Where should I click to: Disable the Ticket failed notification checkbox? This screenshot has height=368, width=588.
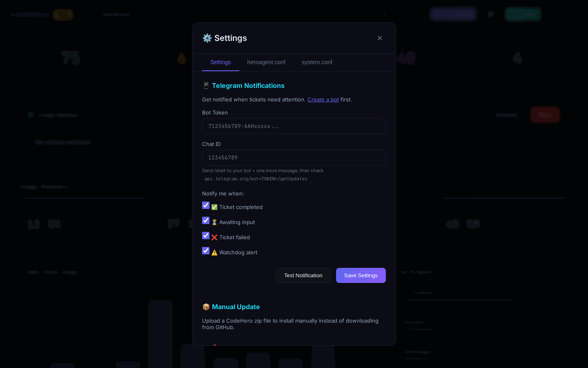(206, 236)
